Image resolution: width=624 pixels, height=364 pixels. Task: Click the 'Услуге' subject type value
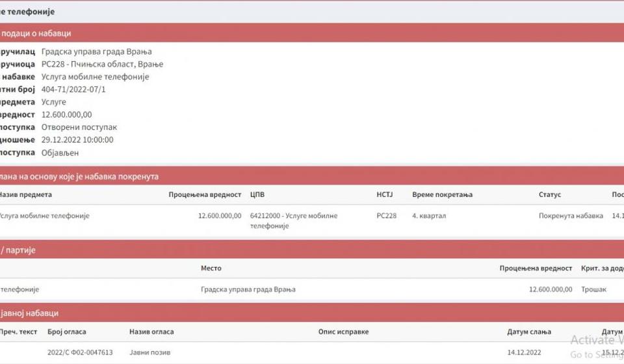point(54,102)
